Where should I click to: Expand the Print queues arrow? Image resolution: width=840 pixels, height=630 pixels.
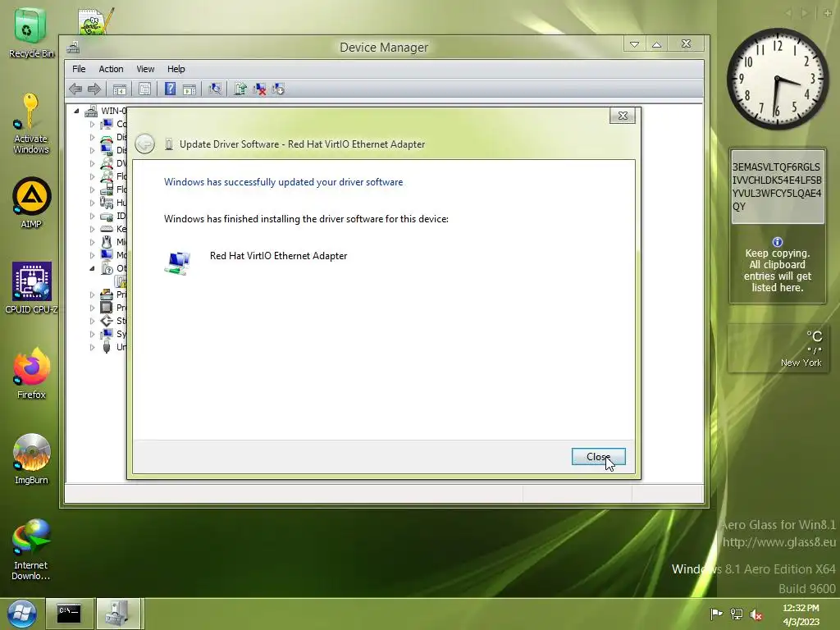[x=92, y=294]
